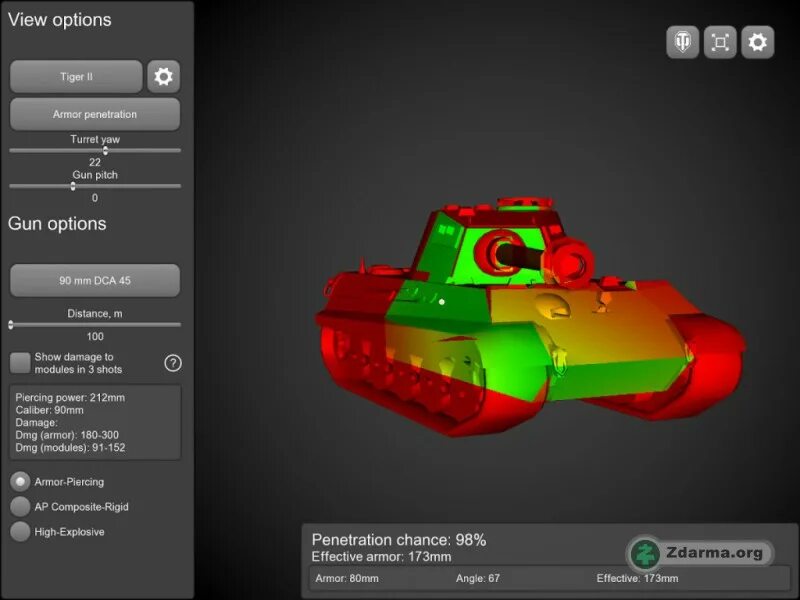Click the gun damage statistics panel

point(95,422)
